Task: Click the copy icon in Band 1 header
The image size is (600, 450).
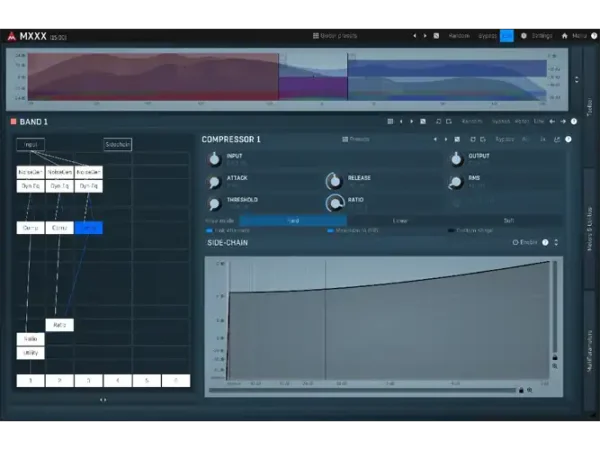Action: click(439, 121)
